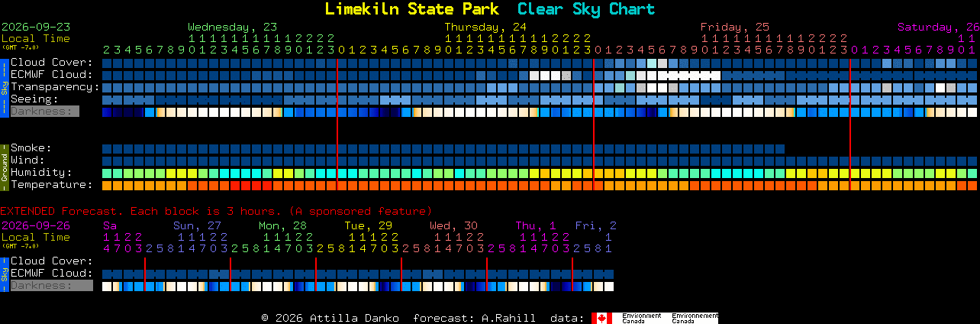Click the Clear Sky Chart heading

pos(586,9)
